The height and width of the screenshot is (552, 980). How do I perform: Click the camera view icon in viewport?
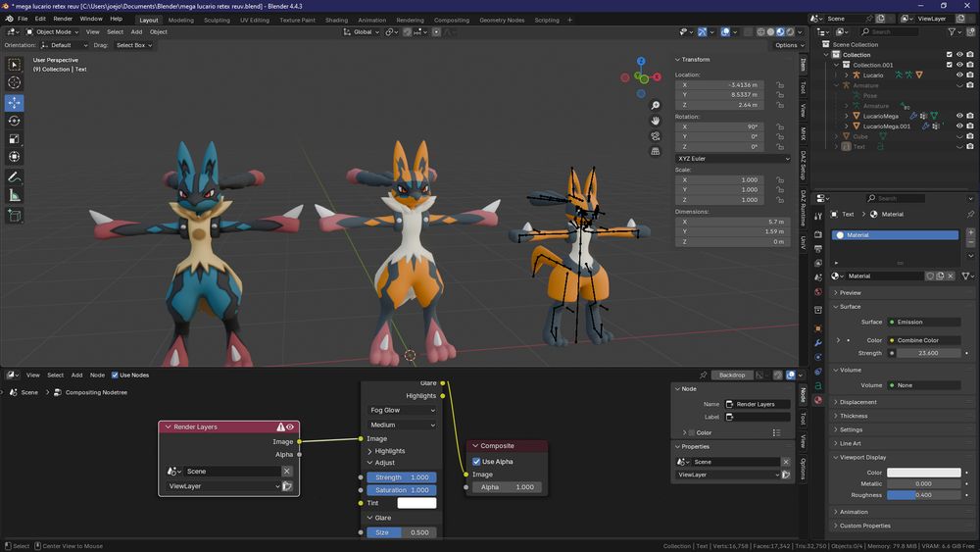tap(656, 136)
